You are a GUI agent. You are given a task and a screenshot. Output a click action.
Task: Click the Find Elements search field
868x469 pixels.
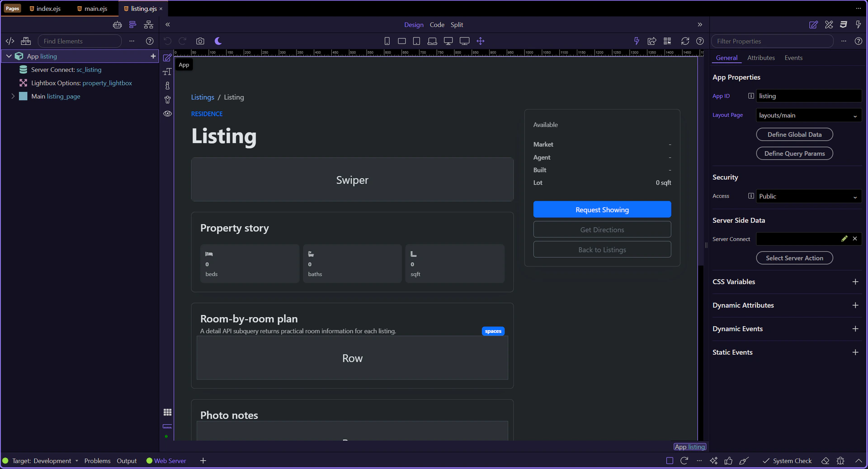click(80, 41)
